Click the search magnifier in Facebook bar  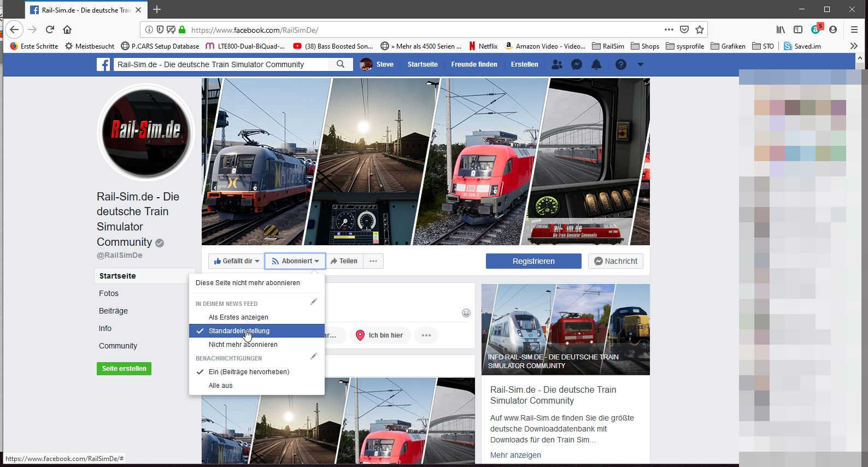[341, 64]
